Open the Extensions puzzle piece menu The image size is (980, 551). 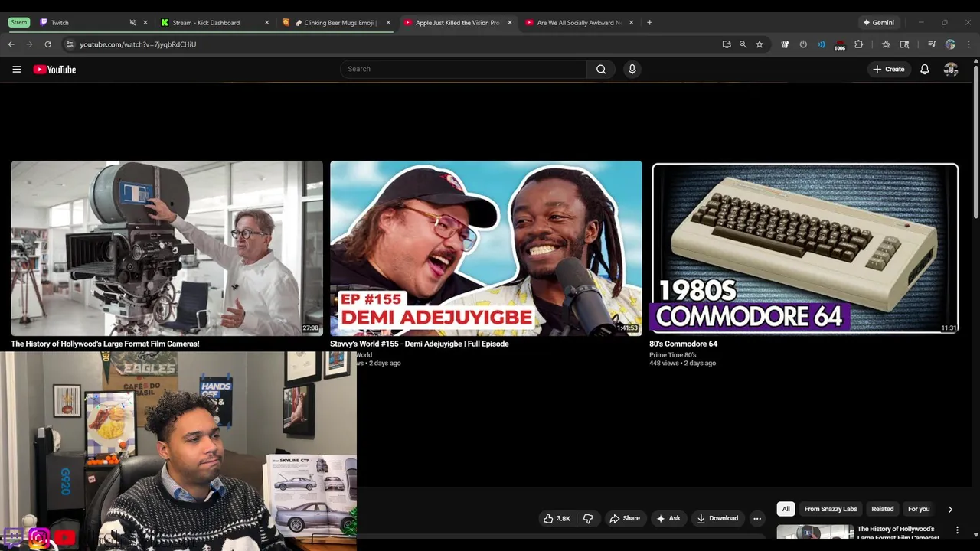click(858, 44)
